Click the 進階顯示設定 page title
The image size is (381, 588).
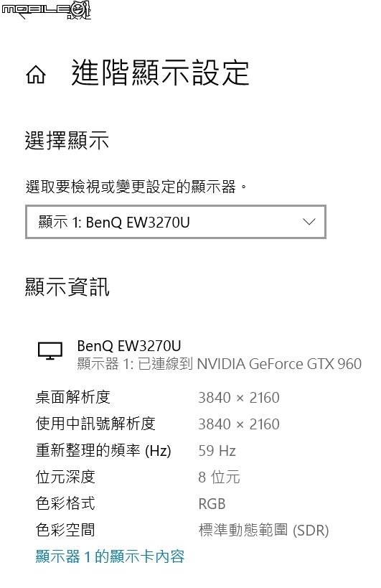[160, 73]
